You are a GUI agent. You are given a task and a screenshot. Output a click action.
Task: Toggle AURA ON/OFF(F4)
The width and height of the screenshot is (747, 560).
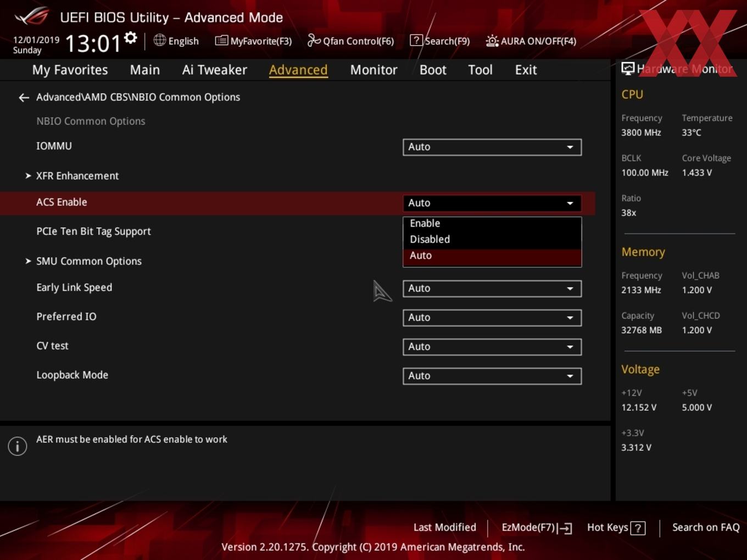click(x=531, y=41)
